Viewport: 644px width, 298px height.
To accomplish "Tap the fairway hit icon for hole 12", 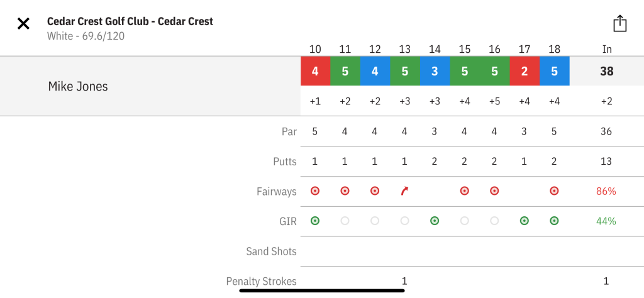I will pyautogui.click(x=375, y=190).
